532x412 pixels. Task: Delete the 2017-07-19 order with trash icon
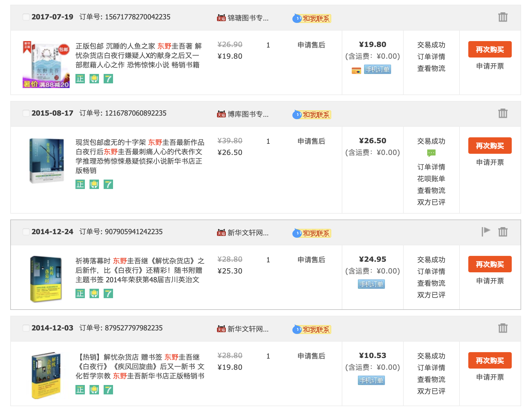point(503,17)
